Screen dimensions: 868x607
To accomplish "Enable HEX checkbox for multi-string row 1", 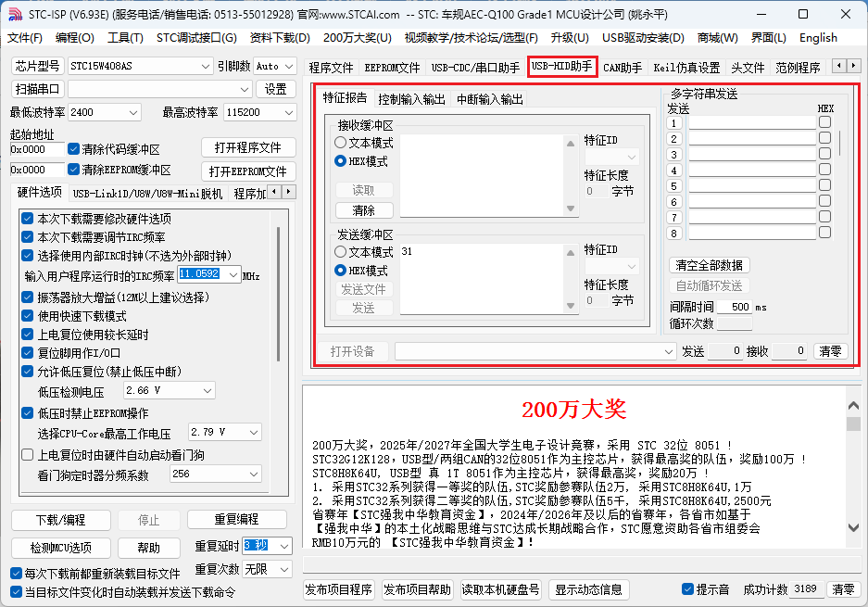I will coord(824,121).
